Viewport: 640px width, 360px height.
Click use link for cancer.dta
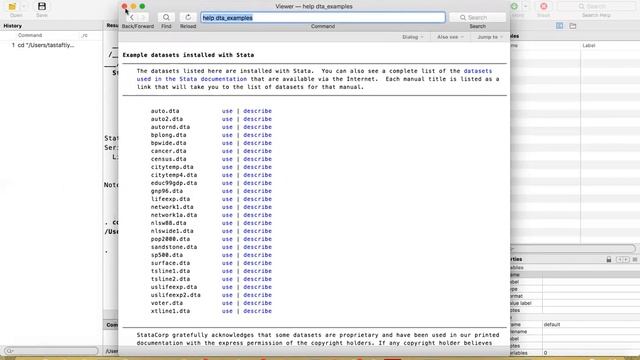tap(227, 151)
